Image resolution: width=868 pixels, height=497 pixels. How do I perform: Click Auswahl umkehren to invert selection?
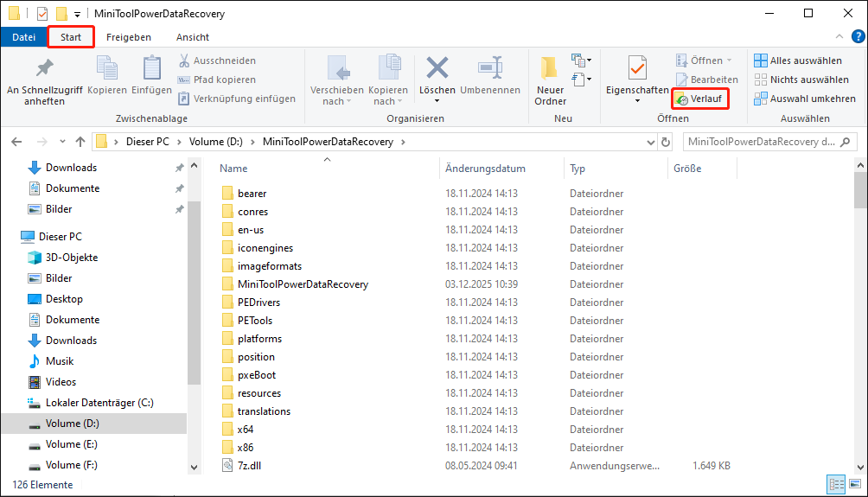(804, 99)
